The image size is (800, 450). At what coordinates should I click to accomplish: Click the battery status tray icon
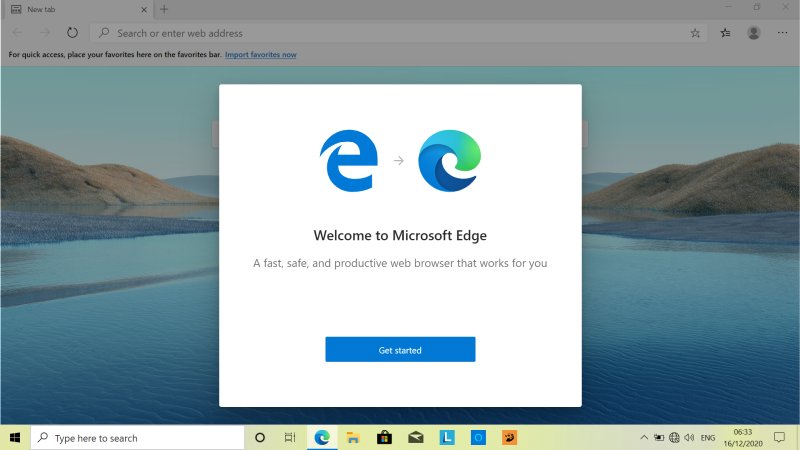pyautogui.click(x=659, y=438)
